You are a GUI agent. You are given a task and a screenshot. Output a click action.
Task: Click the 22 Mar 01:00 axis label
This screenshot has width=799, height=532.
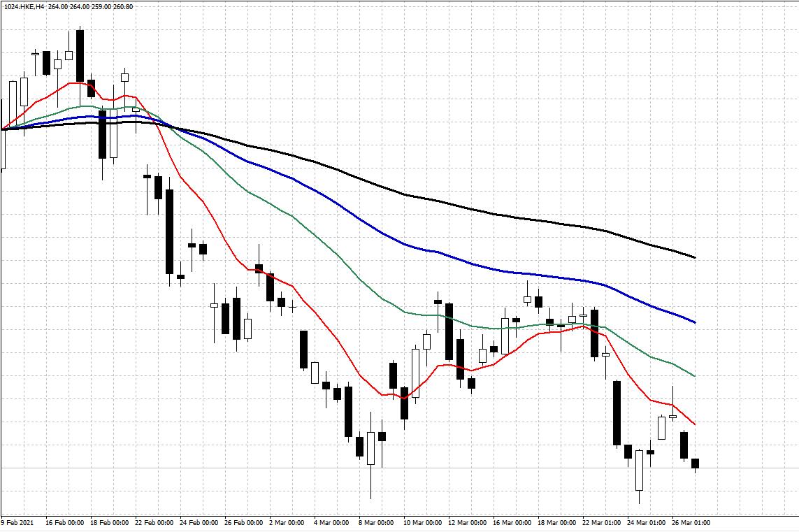(601, 522)
